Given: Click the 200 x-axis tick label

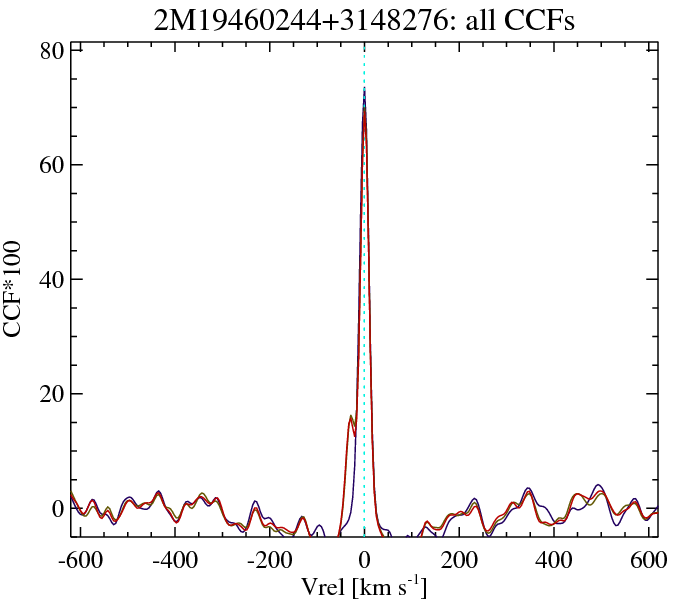Looking at the screenshot, I should [460, 559].
